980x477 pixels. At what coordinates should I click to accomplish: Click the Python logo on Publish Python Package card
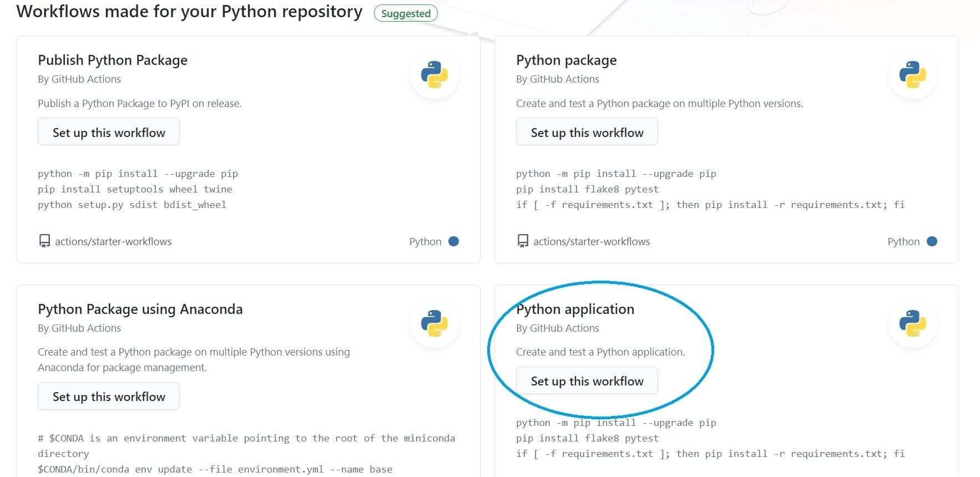pyautogui.click(x=434, y=74)
